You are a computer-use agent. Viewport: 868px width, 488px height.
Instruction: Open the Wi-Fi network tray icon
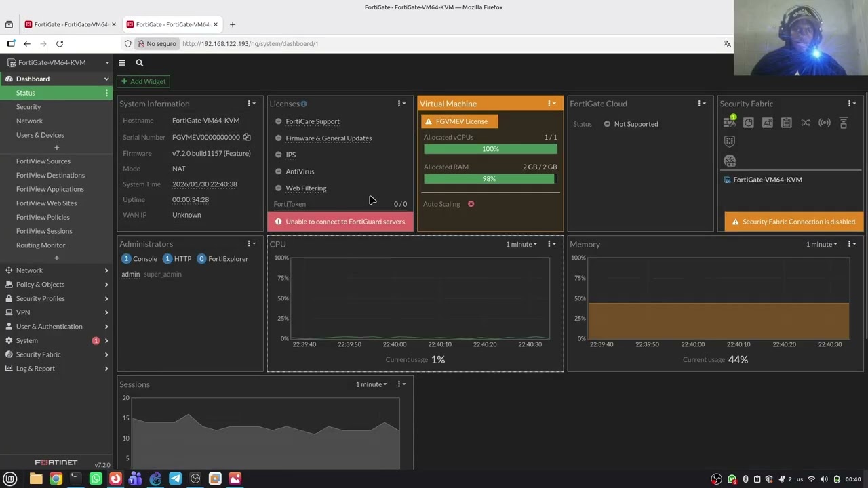coord(811,479)
